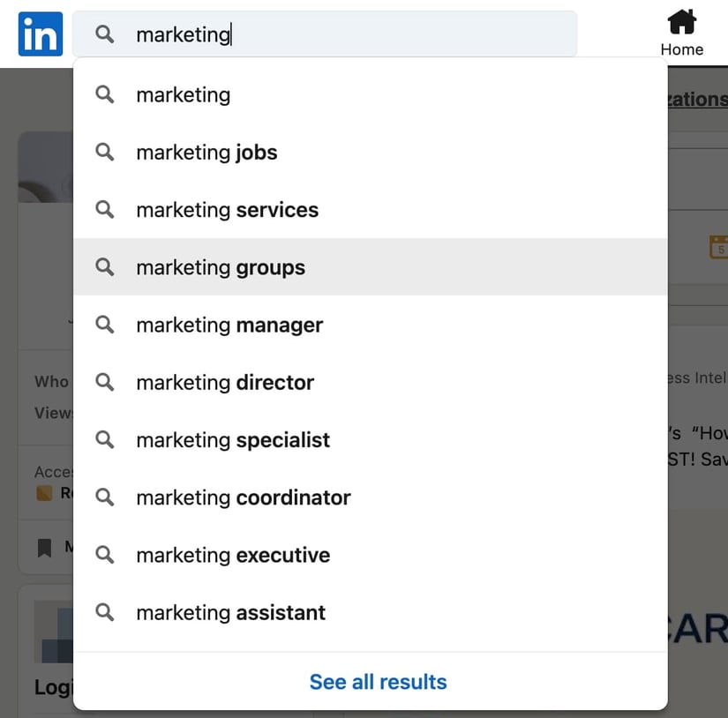Select the 'marketing executive' suggestion

[232, 555]
